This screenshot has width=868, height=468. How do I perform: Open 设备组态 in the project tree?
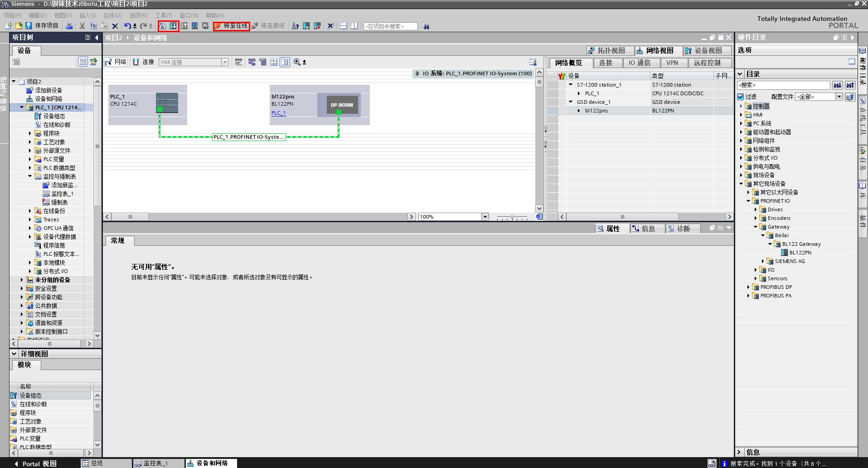pos(53,116)
